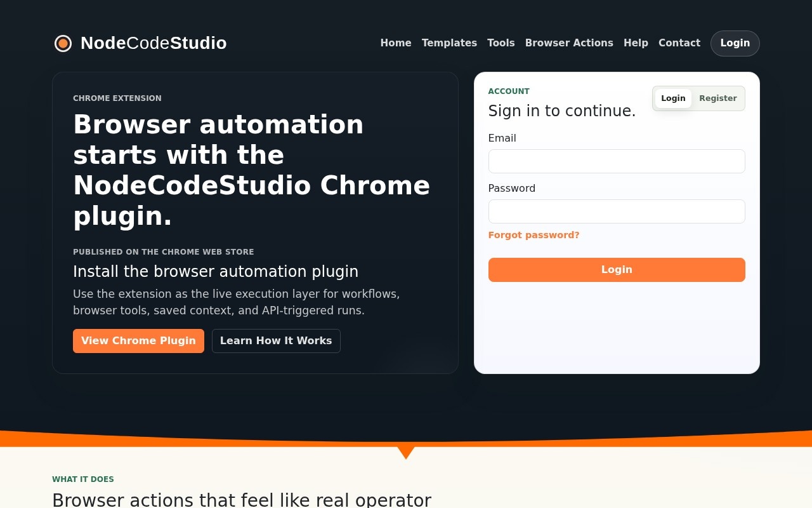Select the Login tab in account card
Screen dimensions: 812x508
(673, 98)
